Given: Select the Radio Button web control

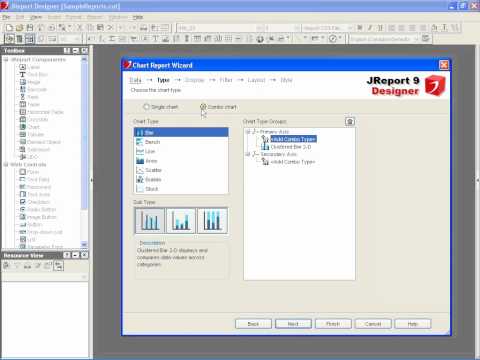Looking at the screenshot, I should pyautogui.click(x=38, y=209).
